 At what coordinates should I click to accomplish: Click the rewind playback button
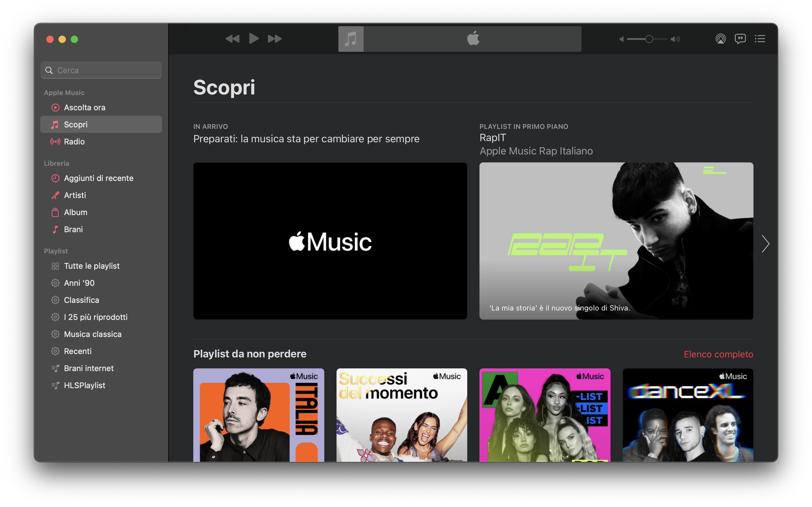233,39
